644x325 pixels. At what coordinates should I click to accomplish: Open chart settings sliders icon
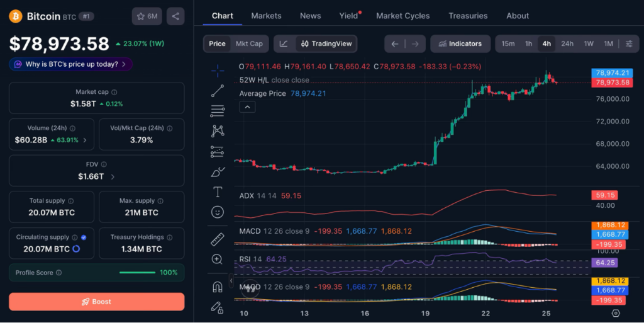629,43
